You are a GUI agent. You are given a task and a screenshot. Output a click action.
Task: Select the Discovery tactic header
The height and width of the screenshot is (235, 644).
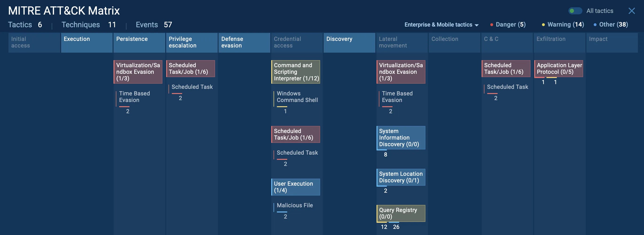tap(349, 43)
